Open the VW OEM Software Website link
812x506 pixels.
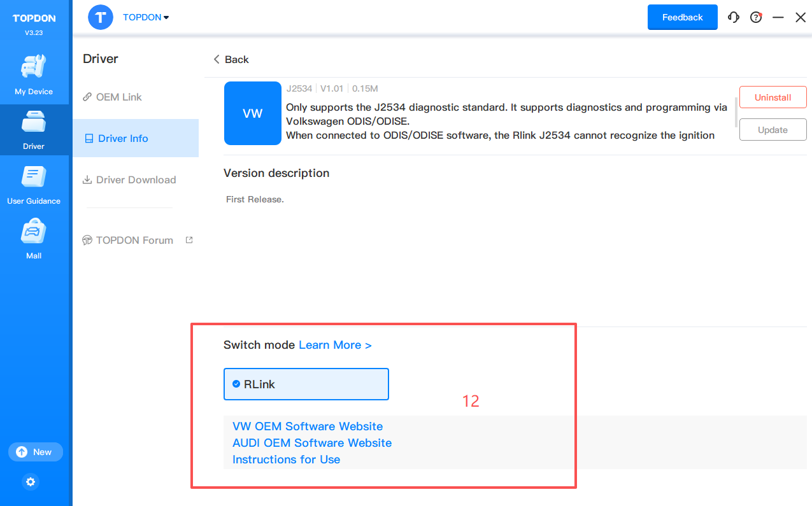pos(308,426)
